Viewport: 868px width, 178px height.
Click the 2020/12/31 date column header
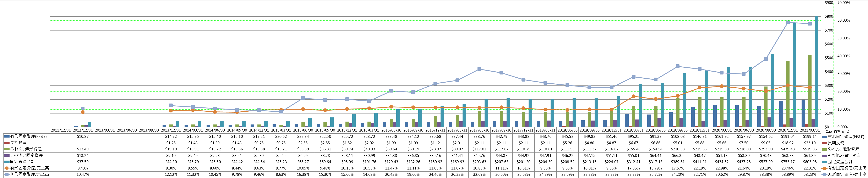788,130
